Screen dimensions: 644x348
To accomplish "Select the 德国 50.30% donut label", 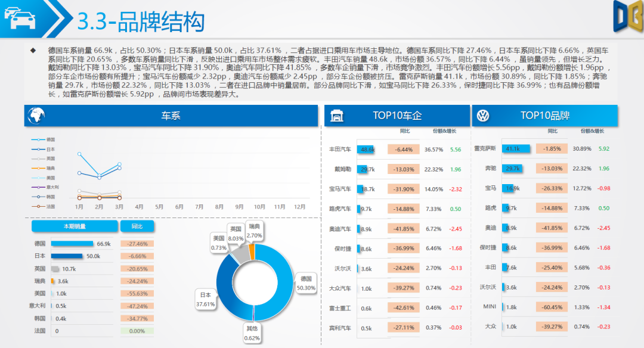I will click(x=306, y=283).
